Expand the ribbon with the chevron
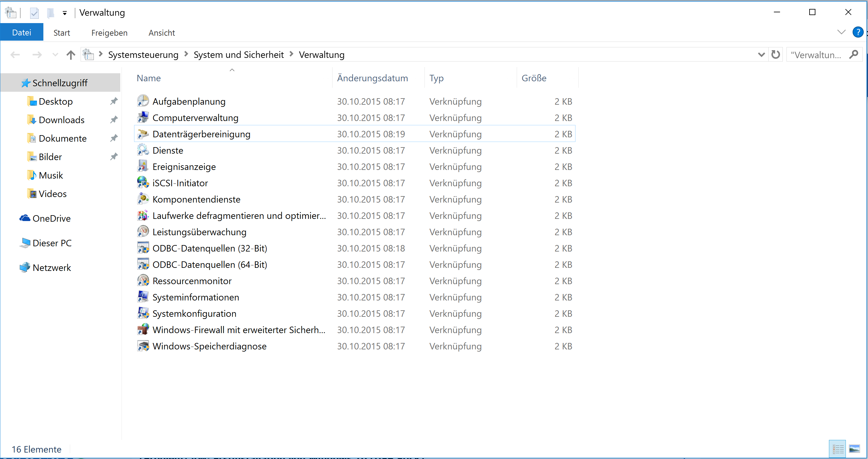868x459 pixels. [841, 32]
